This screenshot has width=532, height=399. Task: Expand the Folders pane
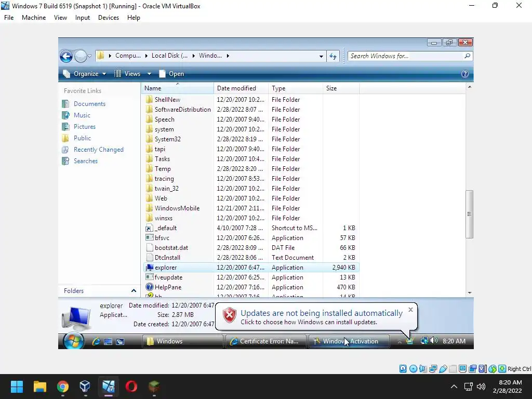pos(134,291)
